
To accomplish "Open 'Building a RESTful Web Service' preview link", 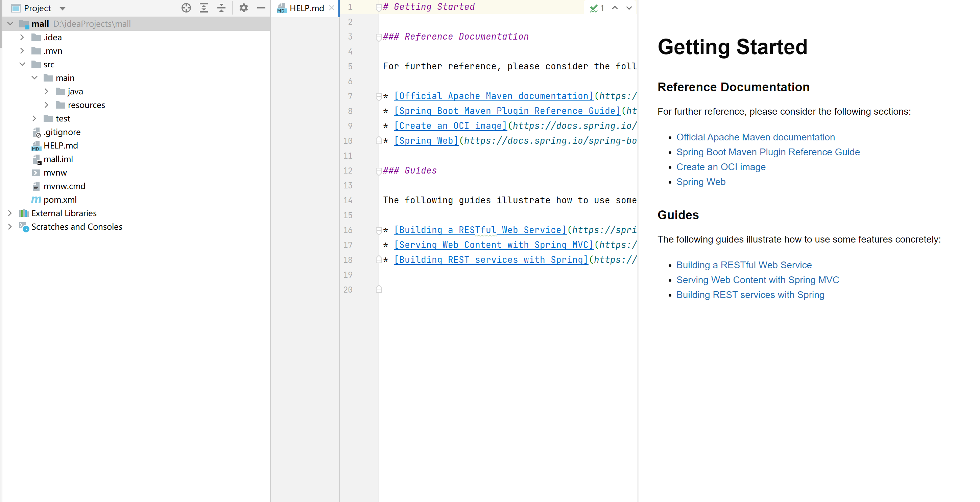I will tap(744, 265).
